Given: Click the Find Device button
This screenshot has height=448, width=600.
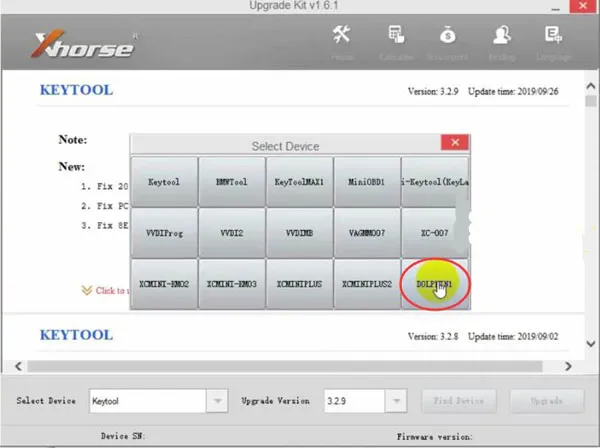Looking at the screenshot, I should 459,401.
